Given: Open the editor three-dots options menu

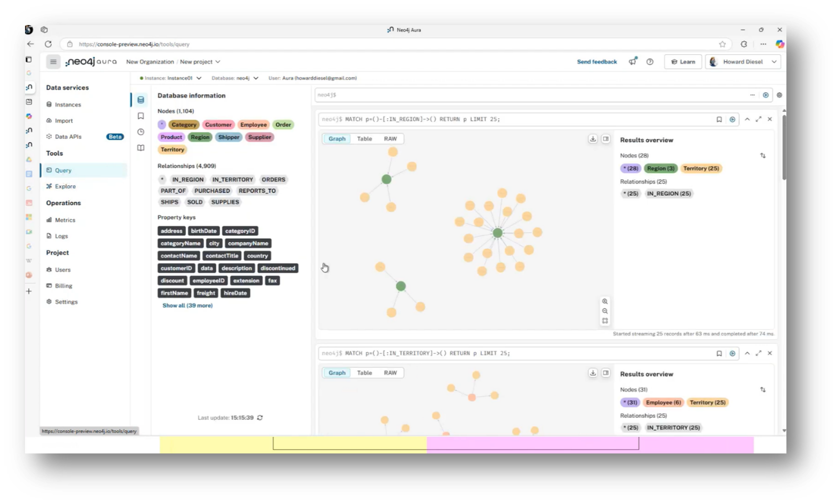Looking at the screenshot, I should pos(752,95).
